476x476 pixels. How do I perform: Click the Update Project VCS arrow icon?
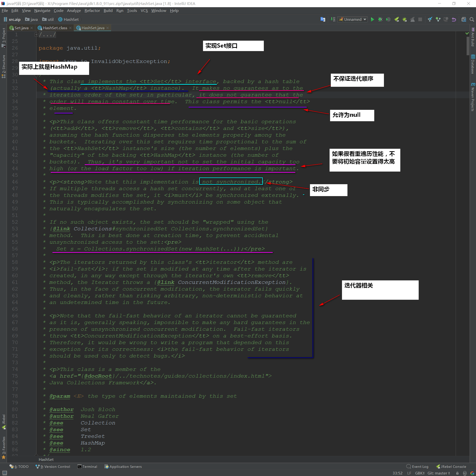(430, 19)
